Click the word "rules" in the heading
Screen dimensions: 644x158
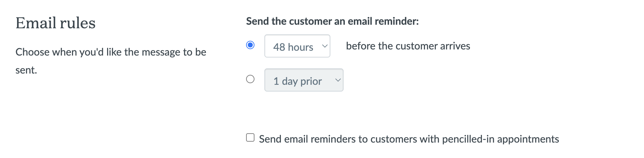(78, 23)
